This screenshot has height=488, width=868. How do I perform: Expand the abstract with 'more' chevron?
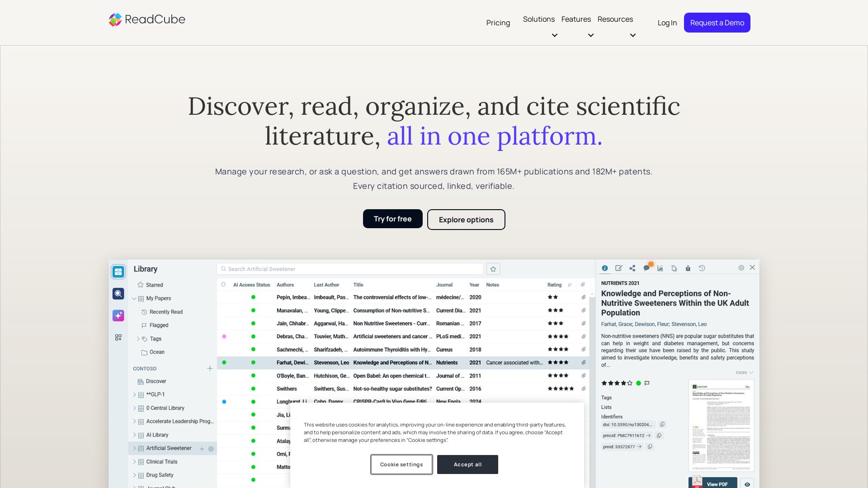click(x=745, y=372)
